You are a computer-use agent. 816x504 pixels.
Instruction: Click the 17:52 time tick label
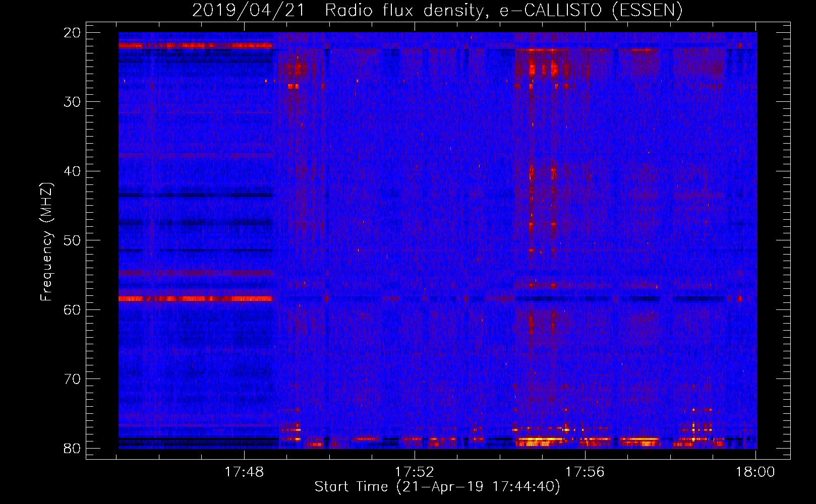point(415,472)
